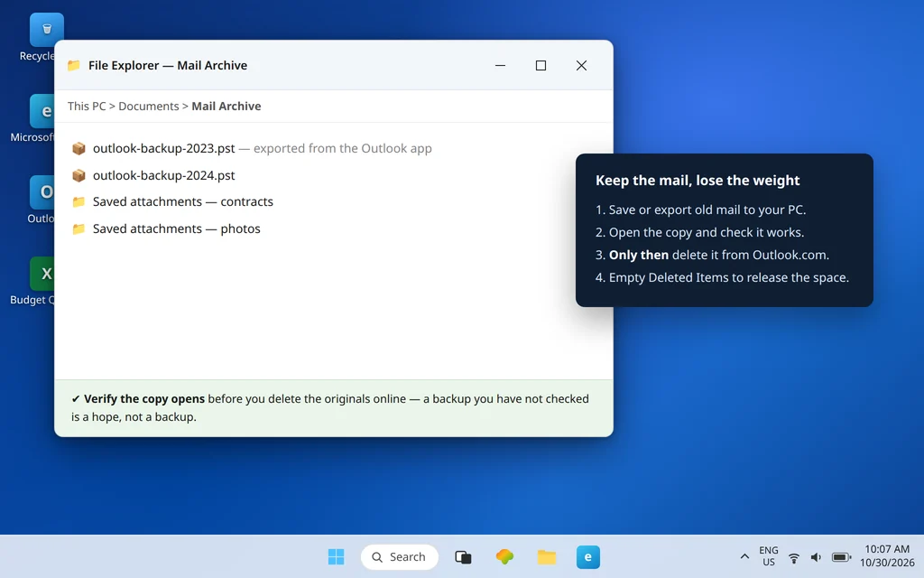Click the folder icon in File Explorer title bar
924x578 pixels.
(74, 65)
